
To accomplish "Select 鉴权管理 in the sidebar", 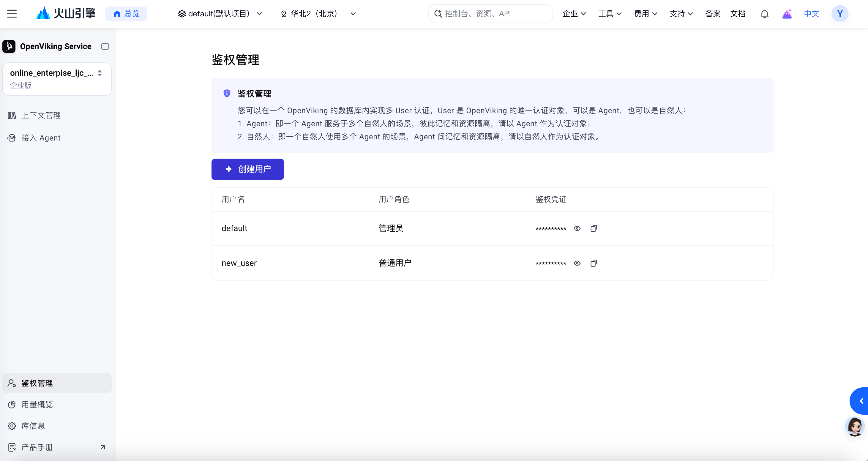I will (57, 383).
